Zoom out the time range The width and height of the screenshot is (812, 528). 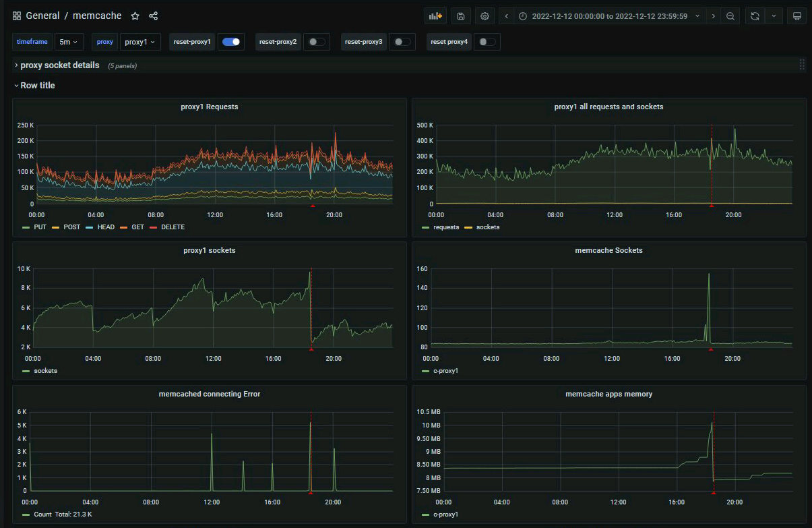click(730, 16)
